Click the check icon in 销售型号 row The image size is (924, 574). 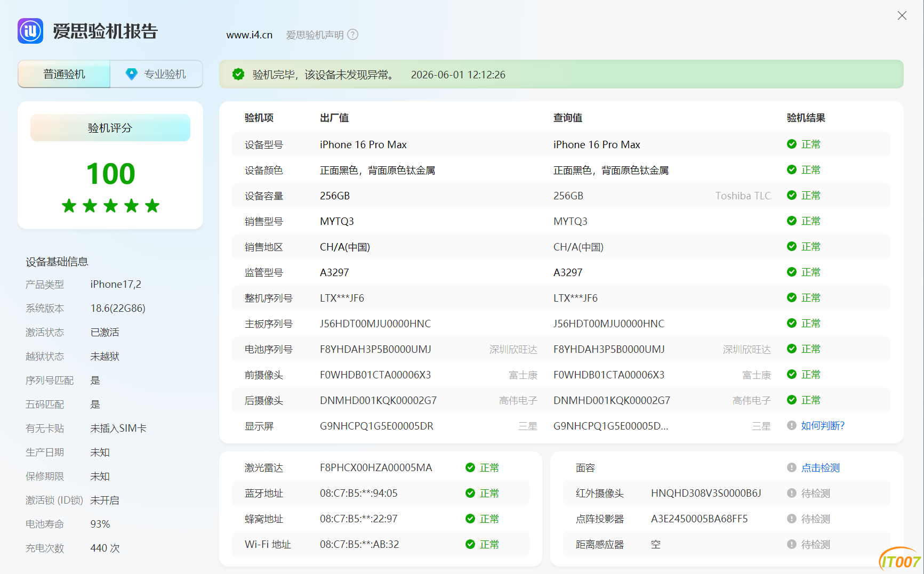(x=792, y=221)
